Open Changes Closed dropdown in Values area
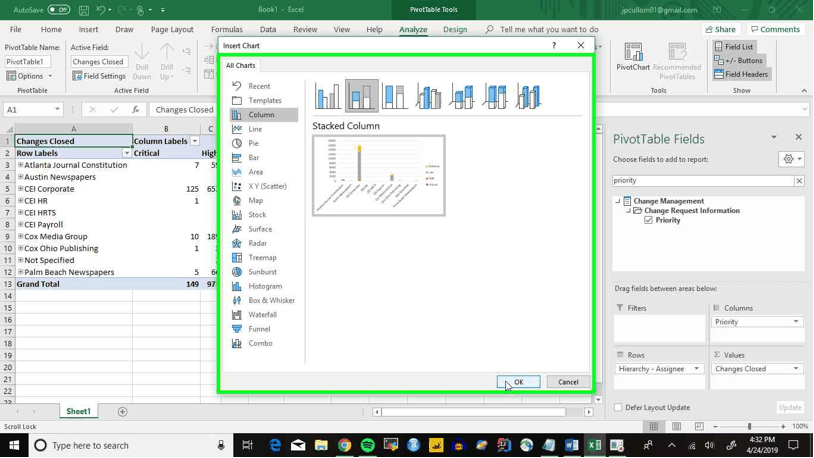Image resolution: width=814 pixels, height=458 pixels. click(796, 369)
